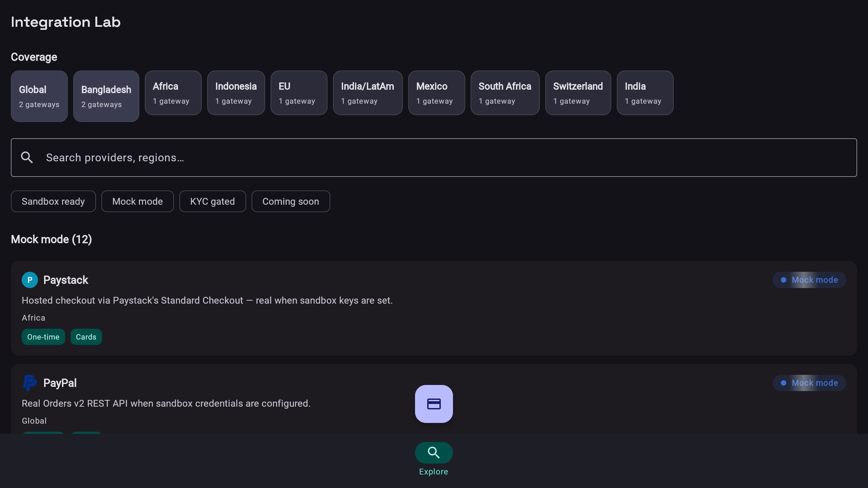Click the Integration Lab page title
Viewport: 868px width, 488px height.
click(x=66, y=22)
